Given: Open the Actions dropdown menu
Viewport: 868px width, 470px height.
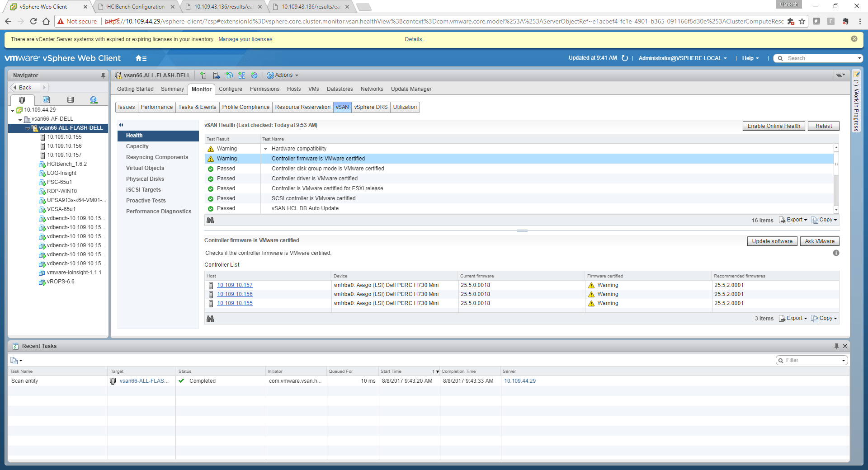Looking at the screenshot, I should (x=283, y=75).
